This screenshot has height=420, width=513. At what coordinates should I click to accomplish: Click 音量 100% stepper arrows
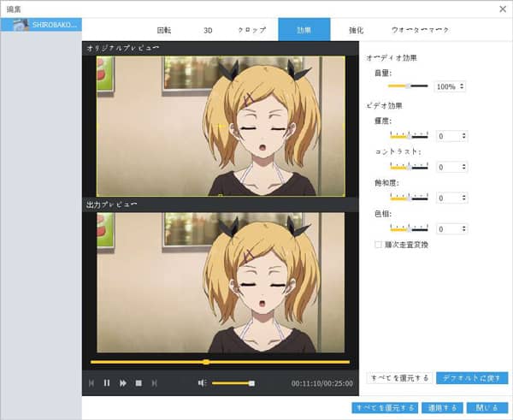click(462, 86)
